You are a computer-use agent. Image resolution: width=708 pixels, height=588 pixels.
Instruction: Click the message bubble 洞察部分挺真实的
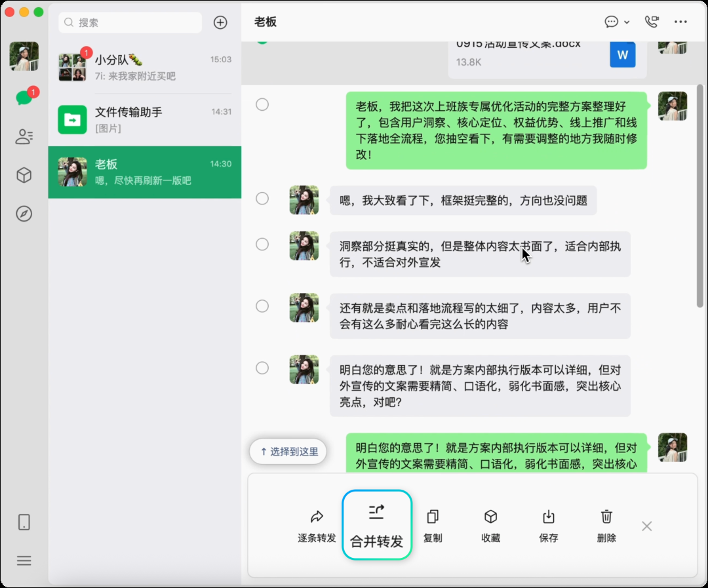(x=480, y=254)
